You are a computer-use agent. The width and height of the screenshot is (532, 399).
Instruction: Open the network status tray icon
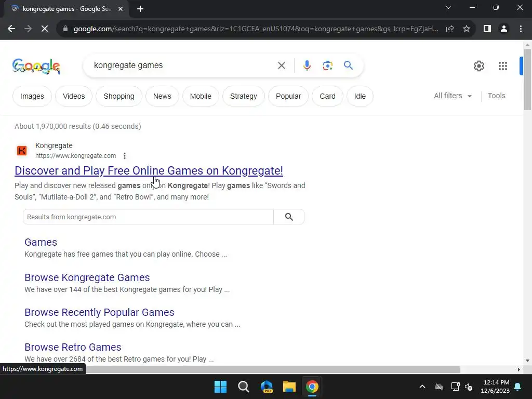click(x=455, y=387)
